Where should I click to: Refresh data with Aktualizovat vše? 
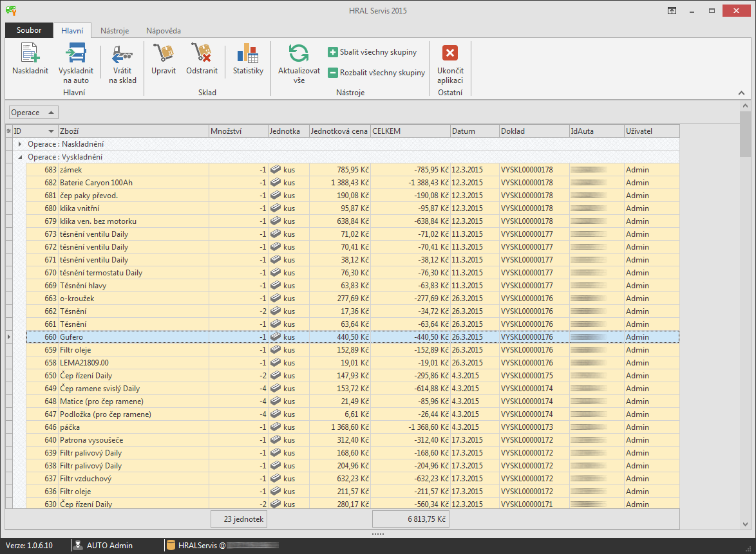[299, 53]
